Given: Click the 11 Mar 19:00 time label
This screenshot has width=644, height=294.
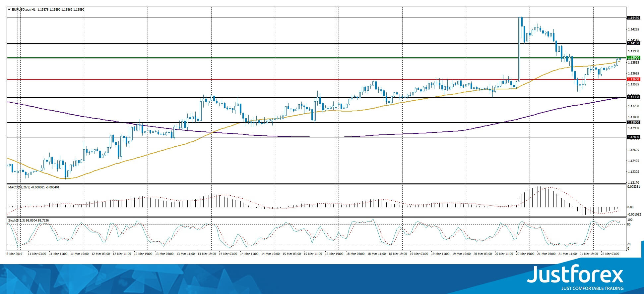Looking at the screenshot, I should 80,254.
